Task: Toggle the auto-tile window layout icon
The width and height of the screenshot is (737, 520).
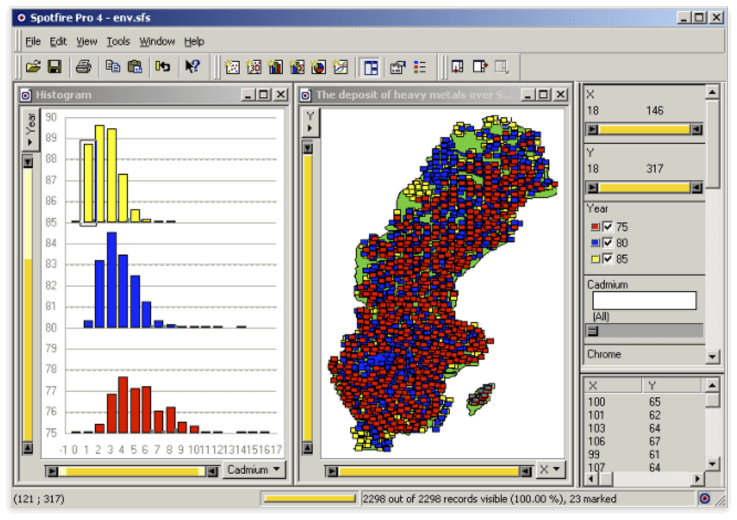Action: 371,68
